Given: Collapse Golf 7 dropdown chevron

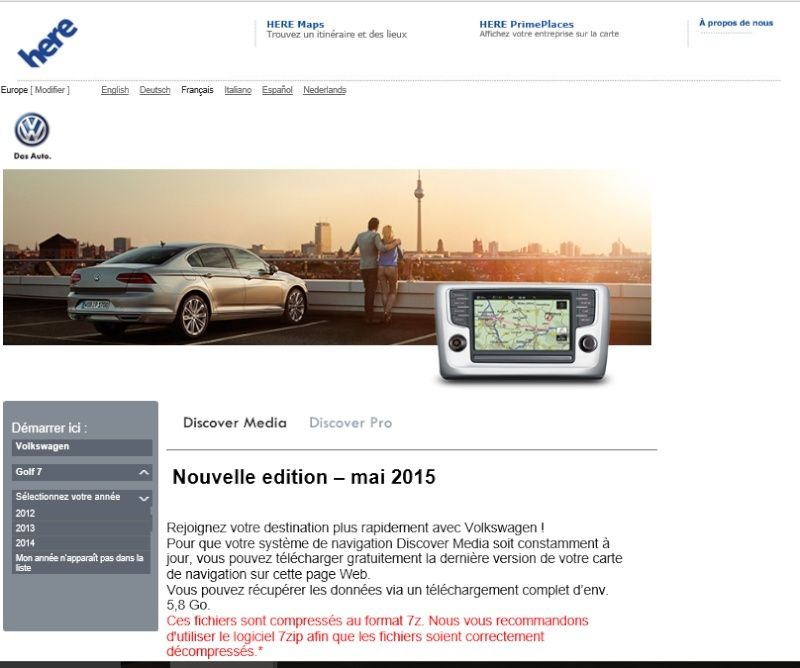Looking at the screenshot, I should [x=144, y=473].
